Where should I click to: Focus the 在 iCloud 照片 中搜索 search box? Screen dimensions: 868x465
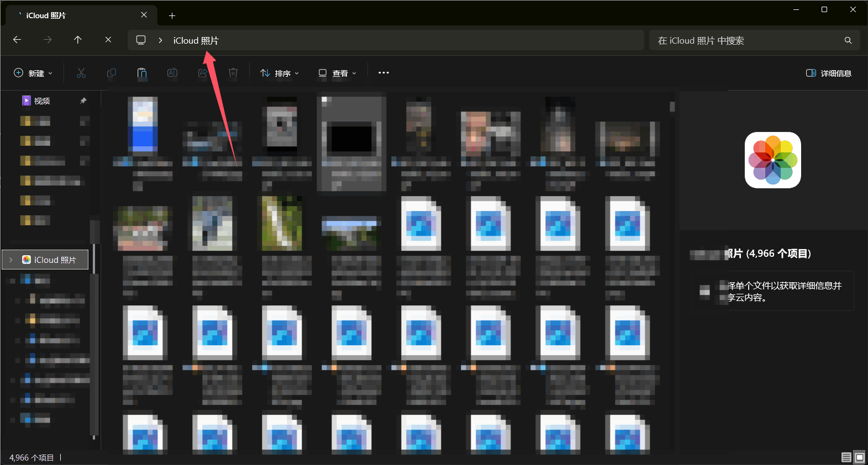754,40
